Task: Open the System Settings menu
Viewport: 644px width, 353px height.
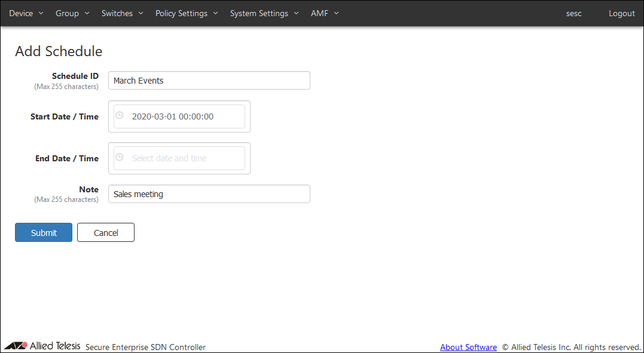Action: click(x=264, y=13)
